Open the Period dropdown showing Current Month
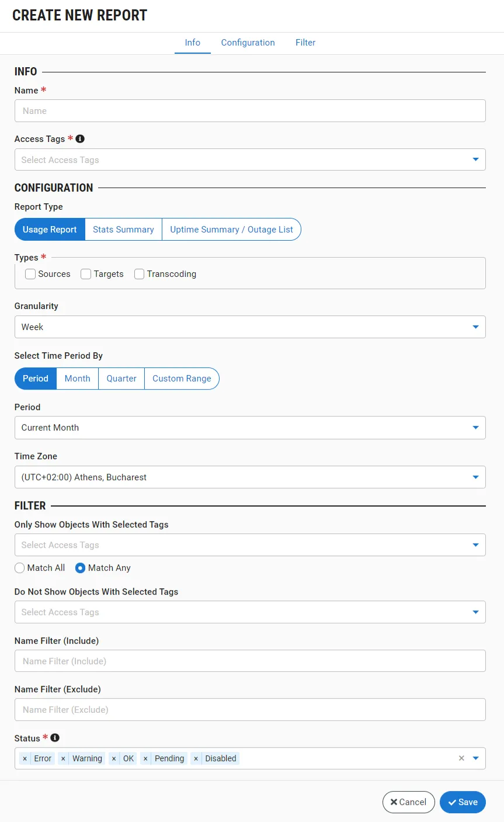Image resolution: width=504 pixels, height=822 pixels. coord(250,428)
